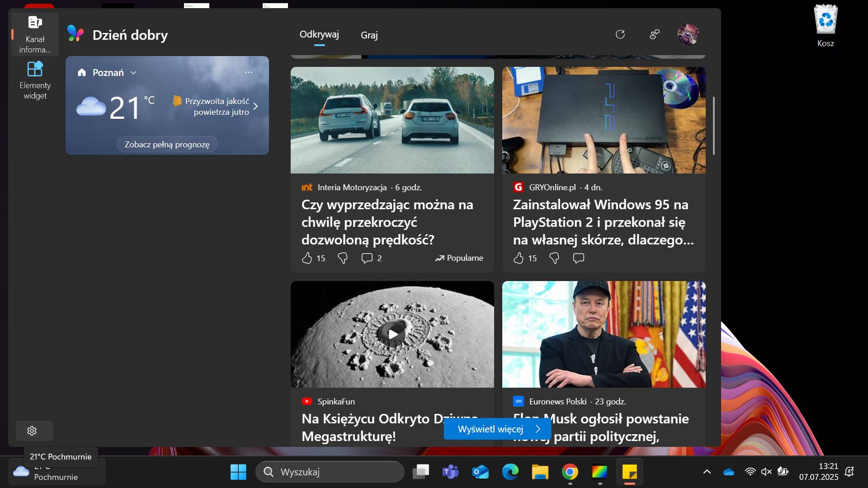Click the Dzień dobry greeting title

coord(130,35)
